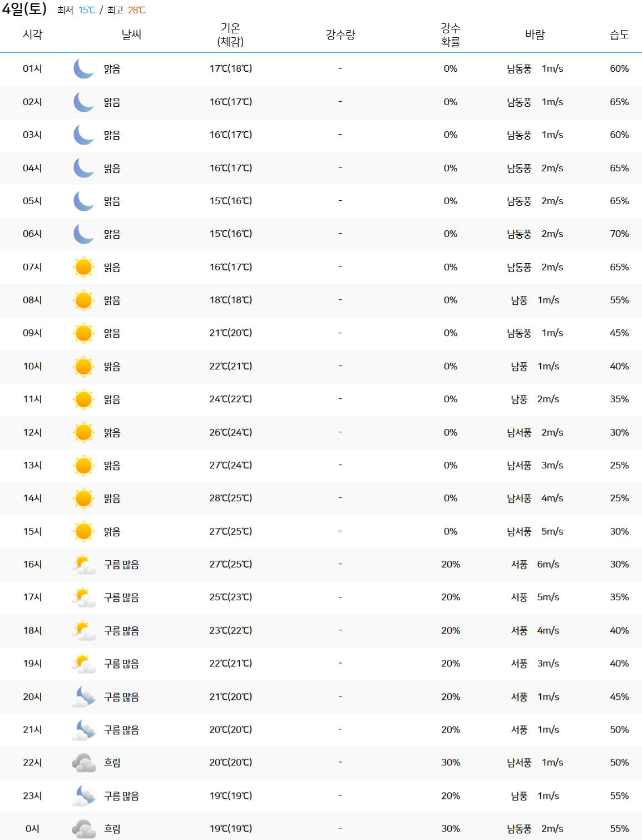
Task: Click the 남풍 2m/s wind at 11시
Action: (535, 399)
